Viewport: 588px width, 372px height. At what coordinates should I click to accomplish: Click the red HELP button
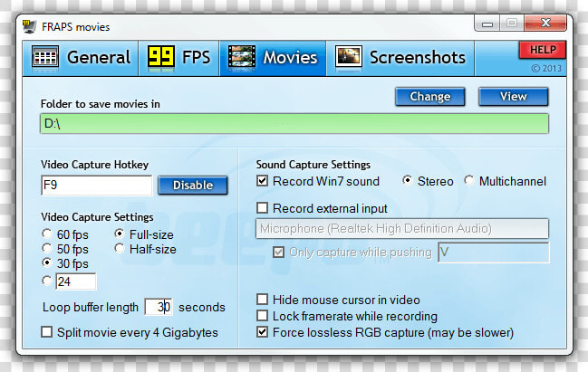point(543,50)
